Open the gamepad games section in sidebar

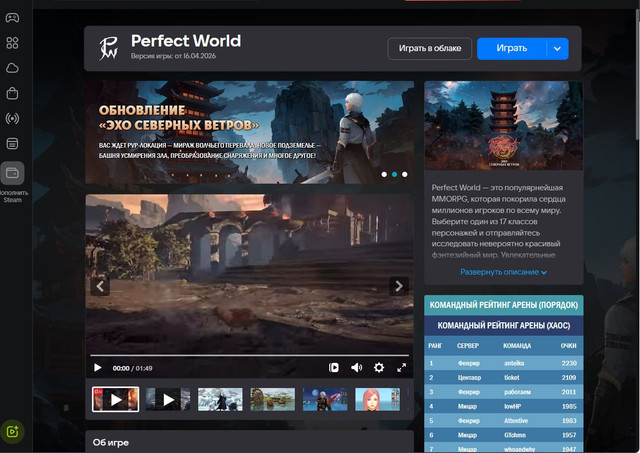click(13, 17)
